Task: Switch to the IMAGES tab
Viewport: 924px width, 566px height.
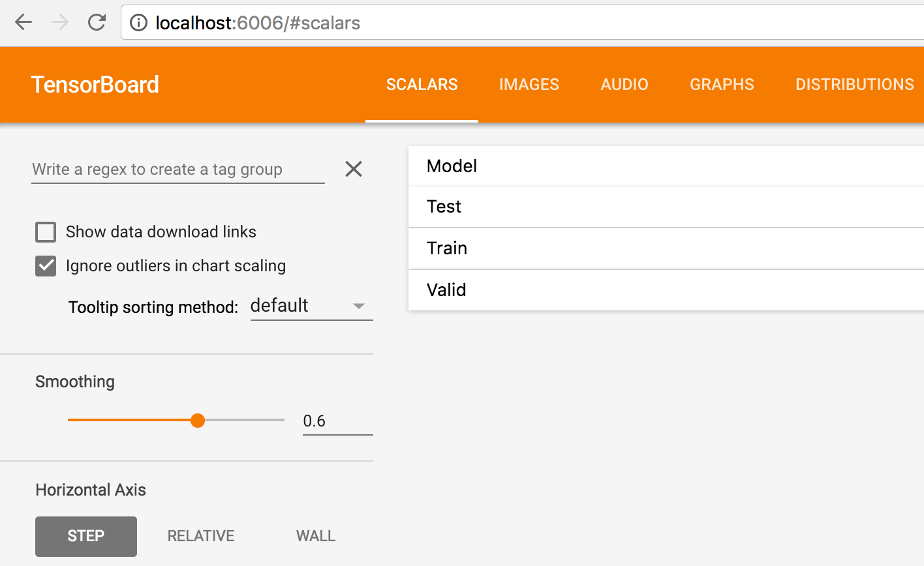Action: 529,85
